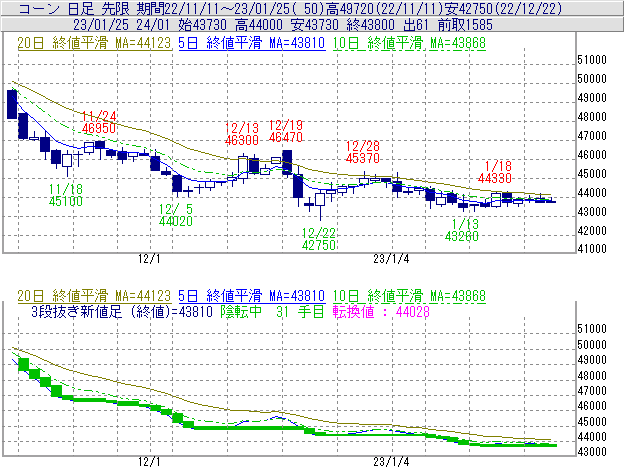The height and width of the screenshot is (475, 624).
Task: Click the upper chart's 20日 終値平滑 MA=44123 legend
Action: [94, 43]
